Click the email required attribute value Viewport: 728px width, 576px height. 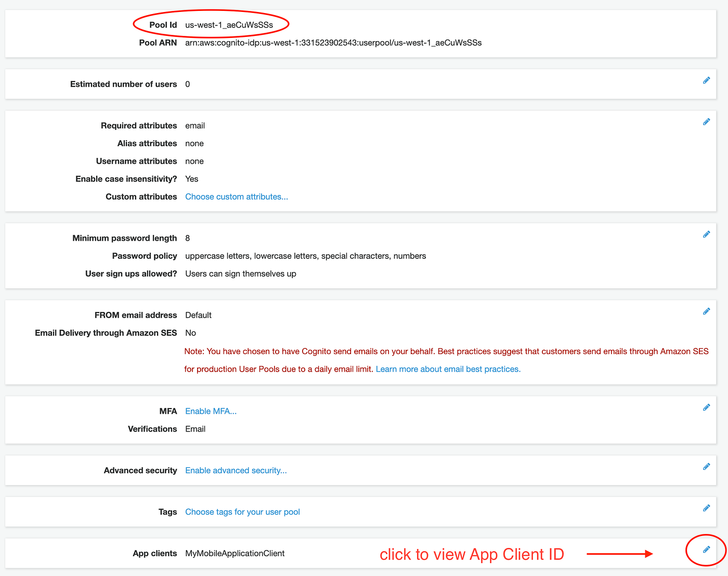[x=195, y=125]
